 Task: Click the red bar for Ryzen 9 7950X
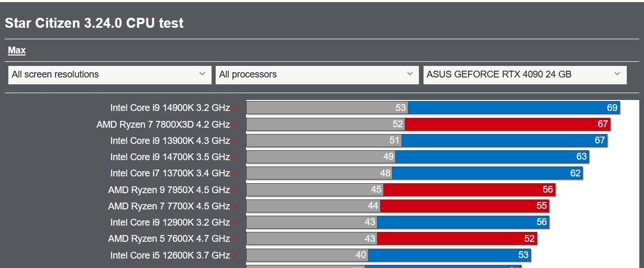pos(469,189)
